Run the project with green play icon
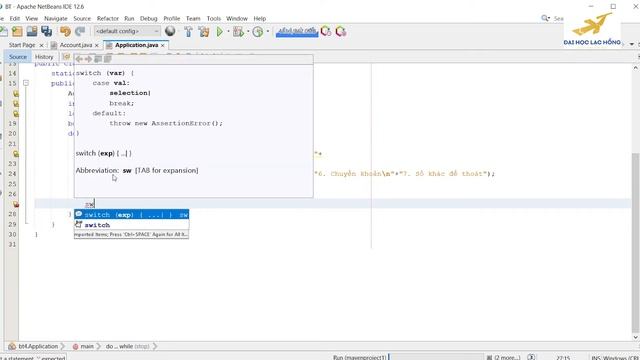 pyautogui.click(x=220, y=31)
